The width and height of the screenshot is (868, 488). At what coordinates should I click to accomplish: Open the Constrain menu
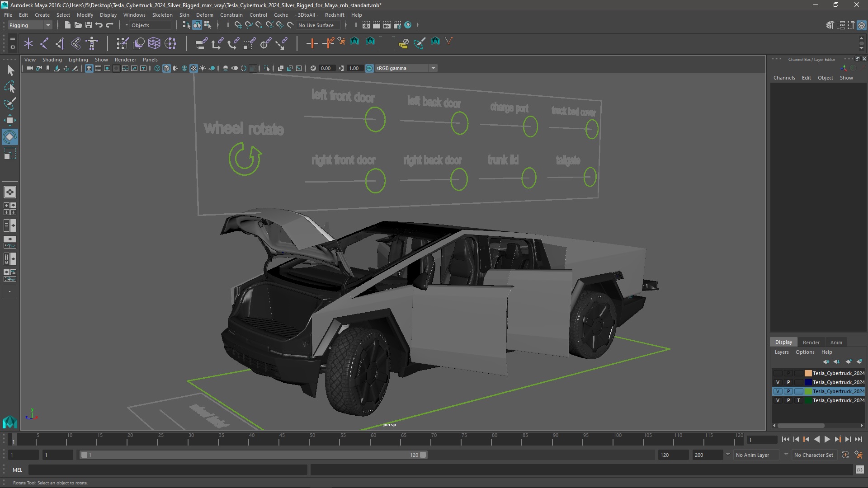click(231, 15)
